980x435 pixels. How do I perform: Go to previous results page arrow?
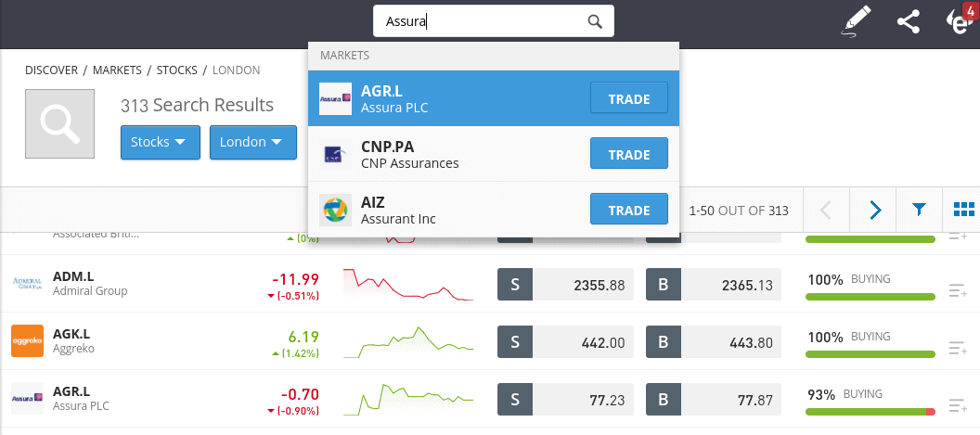(826, 210)
